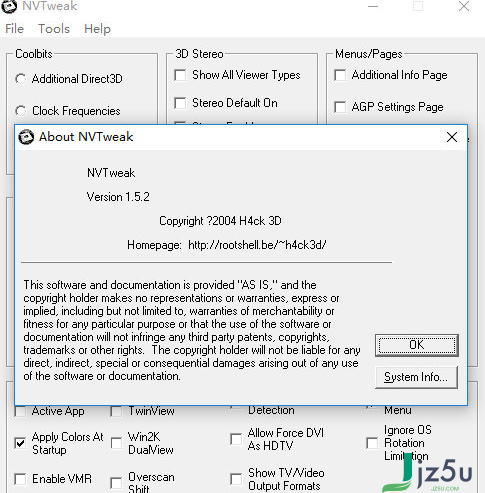Select Additional Direct3D radio button

coord(21,79)
